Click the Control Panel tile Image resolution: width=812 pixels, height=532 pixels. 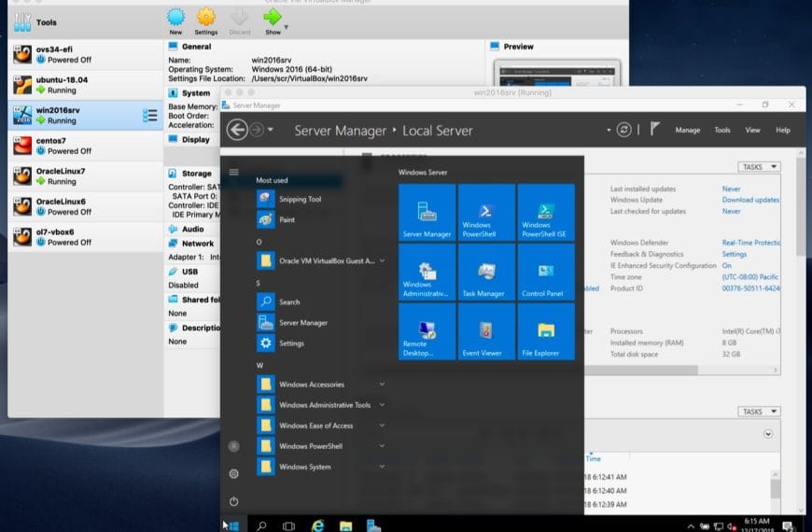coord(546,272)
